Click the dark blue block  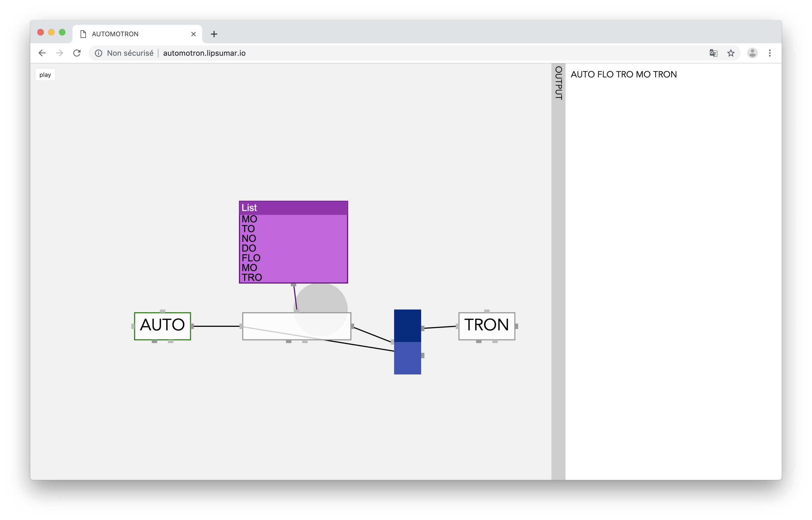[407, 325]
